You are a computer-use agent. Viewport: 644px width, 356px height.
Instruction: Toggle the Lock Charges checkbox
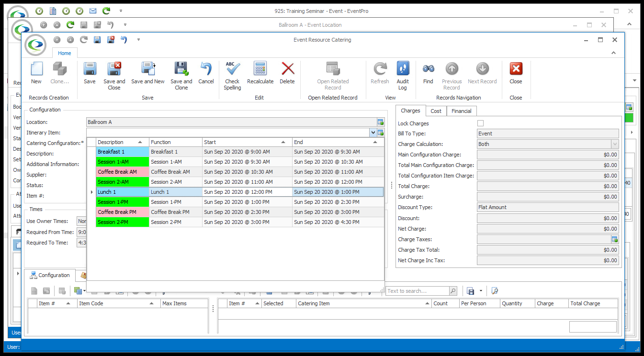480,123
